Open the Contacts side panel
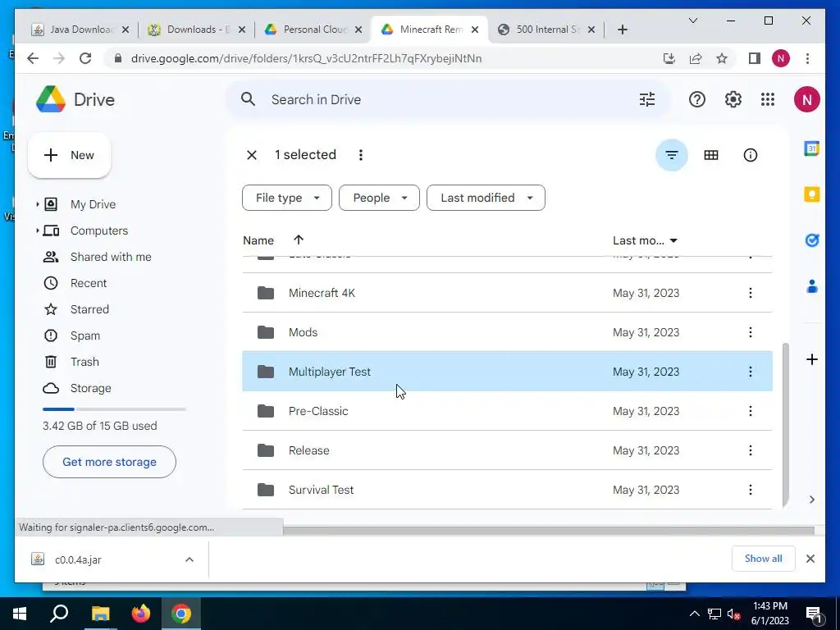This screenshot has height=630, width=840. coord(811,286)
